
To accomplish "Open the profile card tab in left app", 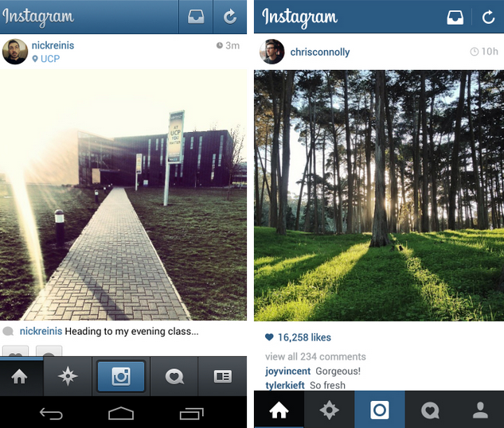I will tap(222, 376).
